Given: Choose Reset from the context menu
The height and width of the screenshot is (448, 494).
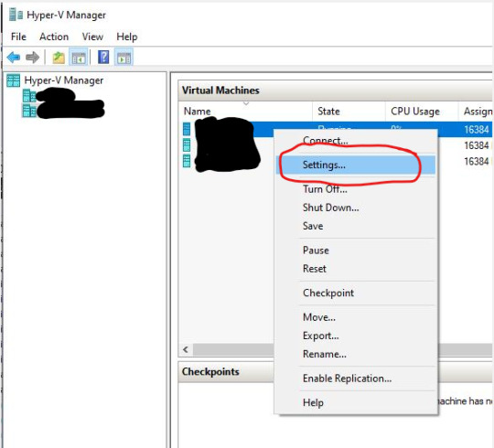Looking at the screenshot, I should point(356,269).
